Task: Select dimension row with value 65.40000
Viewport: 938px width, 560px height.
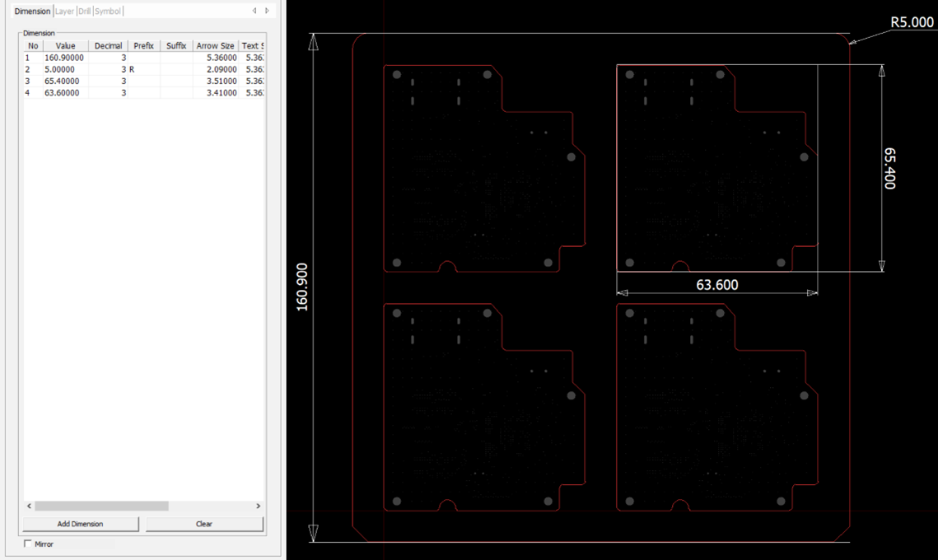Action: pos(64,82)
